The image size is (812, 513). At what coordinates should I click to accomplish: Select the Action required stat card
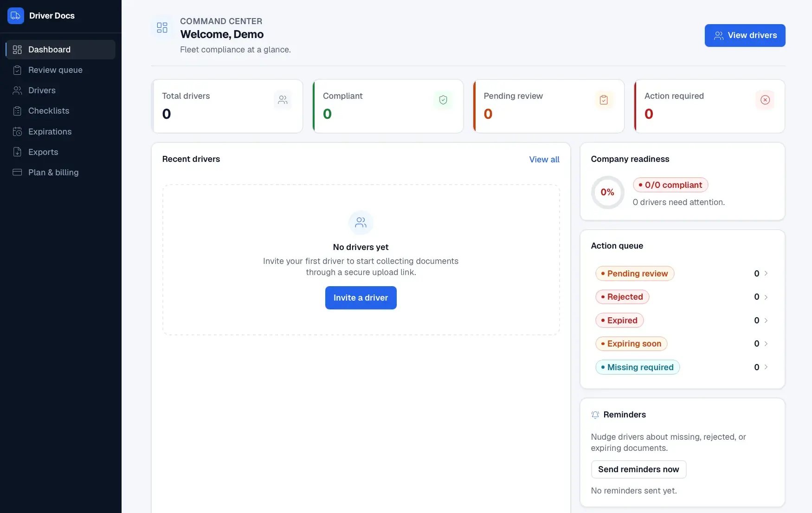click(x=709, y=106)
